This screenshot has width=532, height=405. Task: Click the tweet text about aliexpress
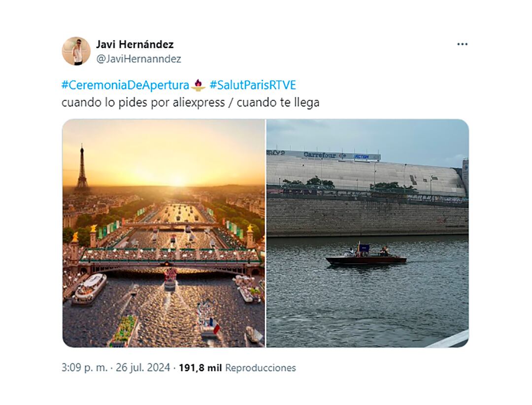click(x=191, y=103)
